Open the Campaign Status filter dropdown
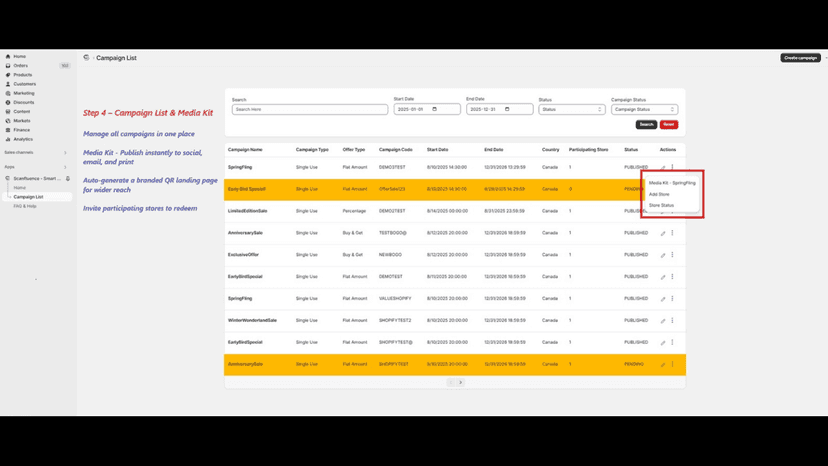 point(644,109)
